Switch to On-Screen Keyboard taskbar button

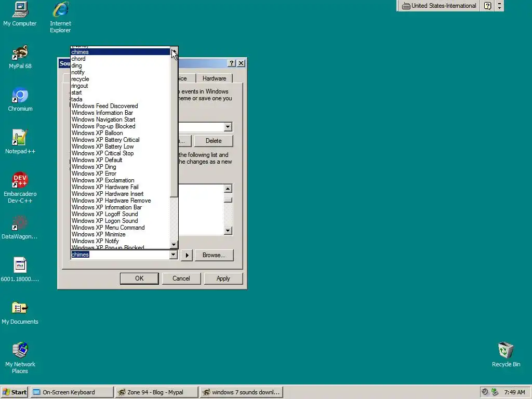click(72, 392)
